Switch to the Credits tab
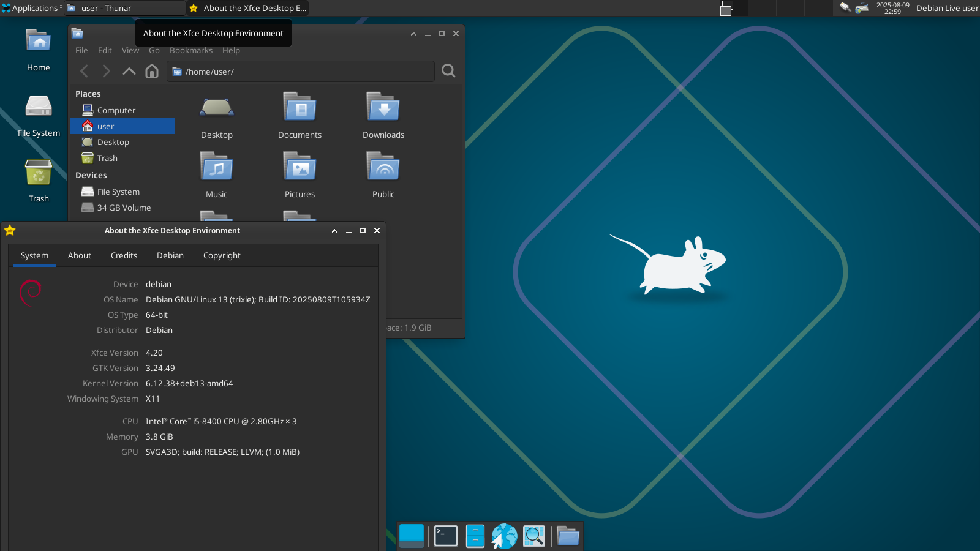Image resolution: width=980 pixels, height=551 pixels. pos(124,255)
